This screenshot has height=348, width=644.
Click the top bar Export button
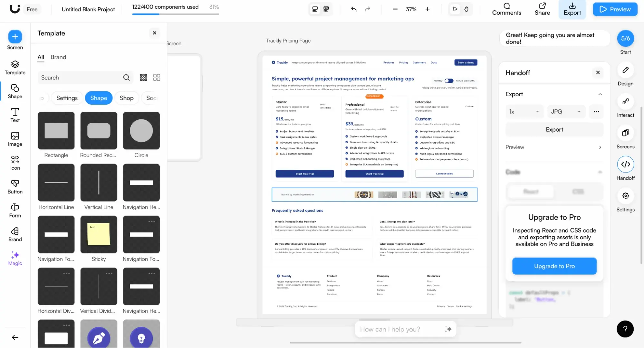click(572, 9)
